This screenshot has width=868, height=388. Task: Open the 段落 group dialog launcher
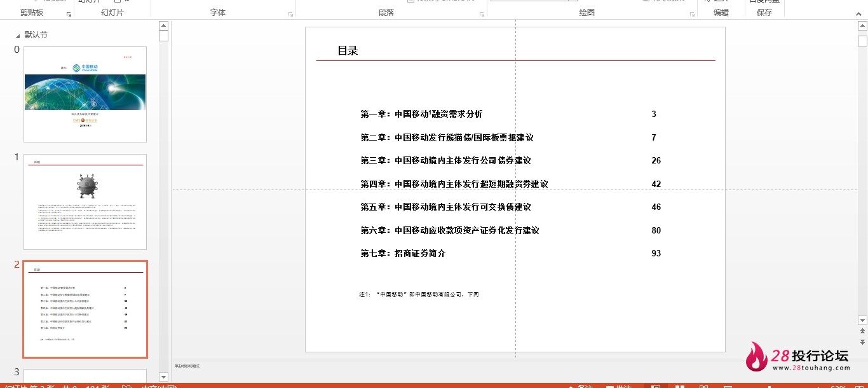coord(482,13)
